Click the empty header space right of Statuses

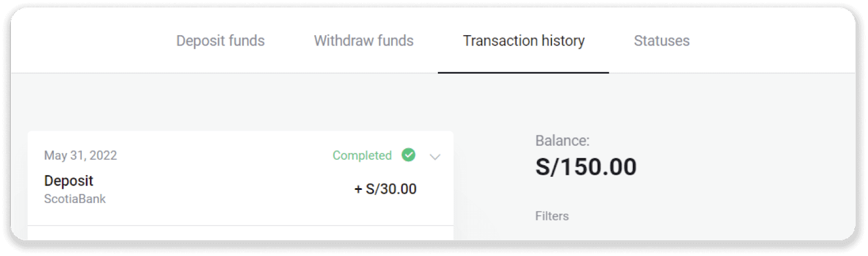pos(770,41)
